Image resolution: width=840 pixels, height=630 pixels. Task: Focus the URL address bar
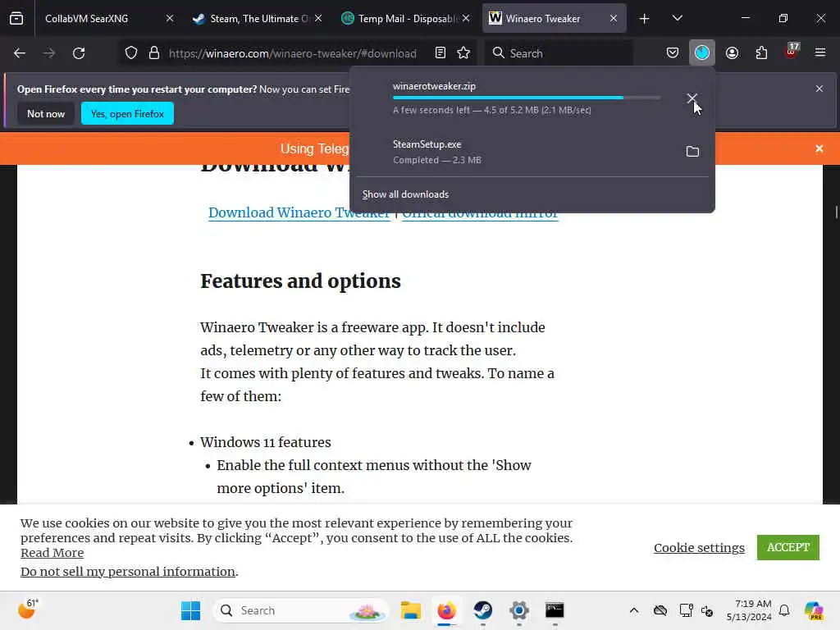293,53
